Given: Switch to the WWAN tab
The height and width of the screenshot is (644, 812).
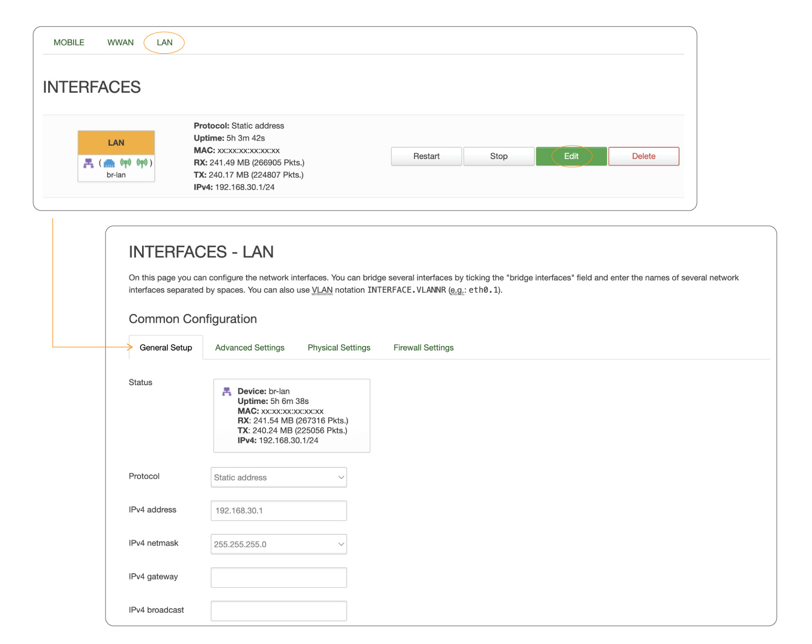Looking at the screenshot, I should click(120, 43).
